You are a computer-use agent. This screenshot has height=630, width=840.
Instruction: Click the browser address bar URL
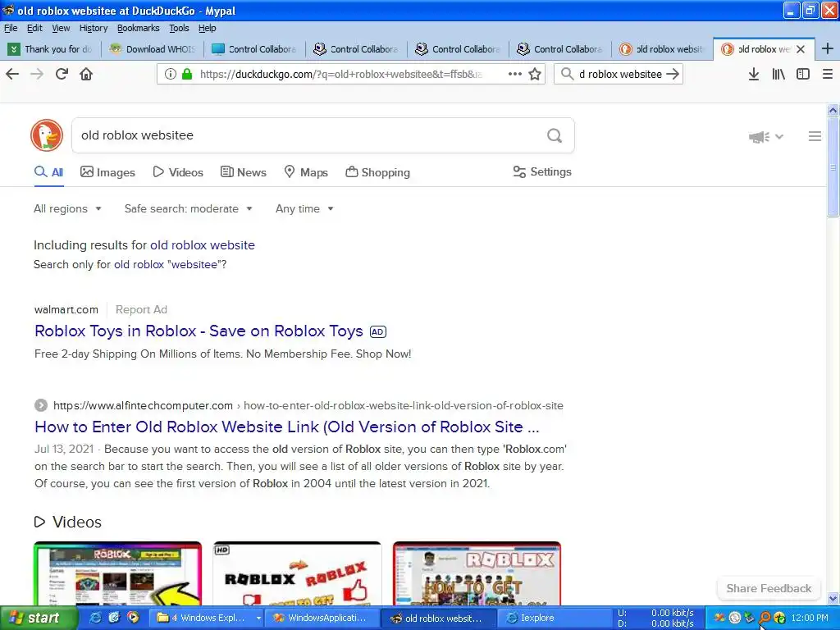coord(340,75)
